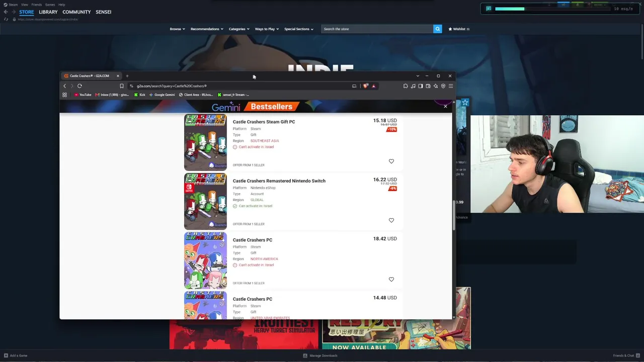Go forward in the Steam client navigation
The image size is (644, 362).
coord(13,12)
